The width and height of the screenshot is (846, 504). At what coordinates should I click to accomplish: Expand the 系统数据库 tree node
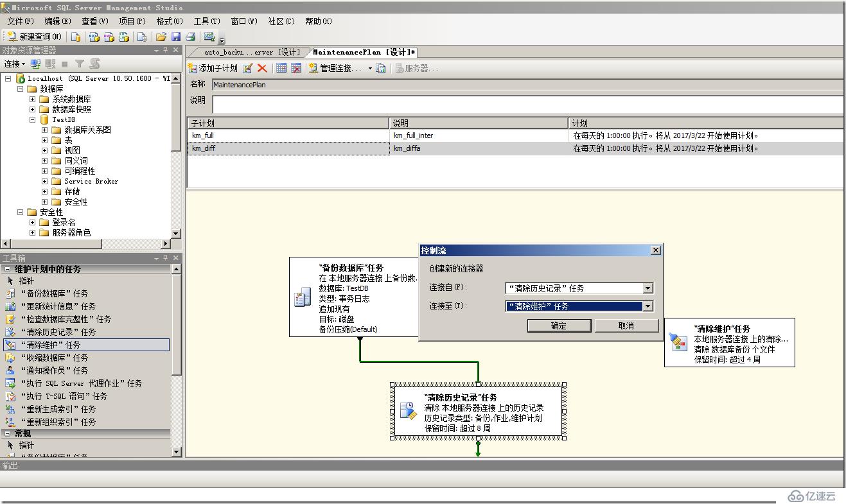32,99
